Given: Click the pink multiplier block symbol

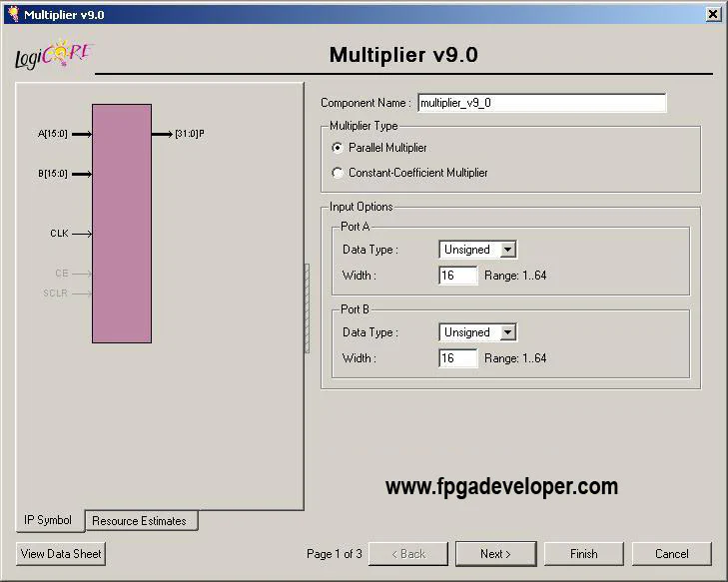Looking at the screenshot, I should tap(122, 224).
